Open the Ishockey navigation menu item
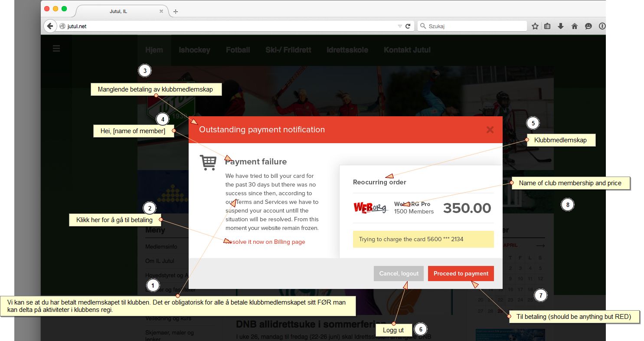 [194, 50]
